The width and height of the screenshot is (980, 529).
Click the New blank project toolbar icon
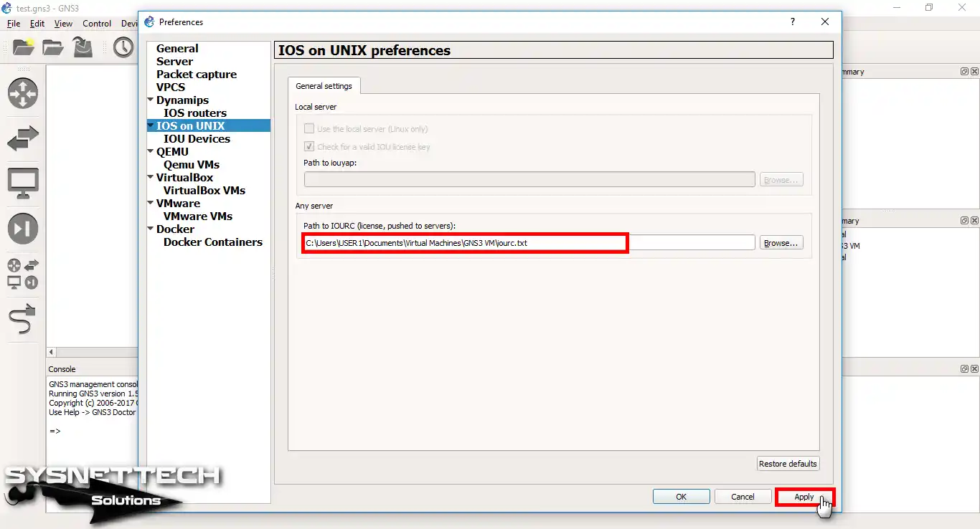23,47
